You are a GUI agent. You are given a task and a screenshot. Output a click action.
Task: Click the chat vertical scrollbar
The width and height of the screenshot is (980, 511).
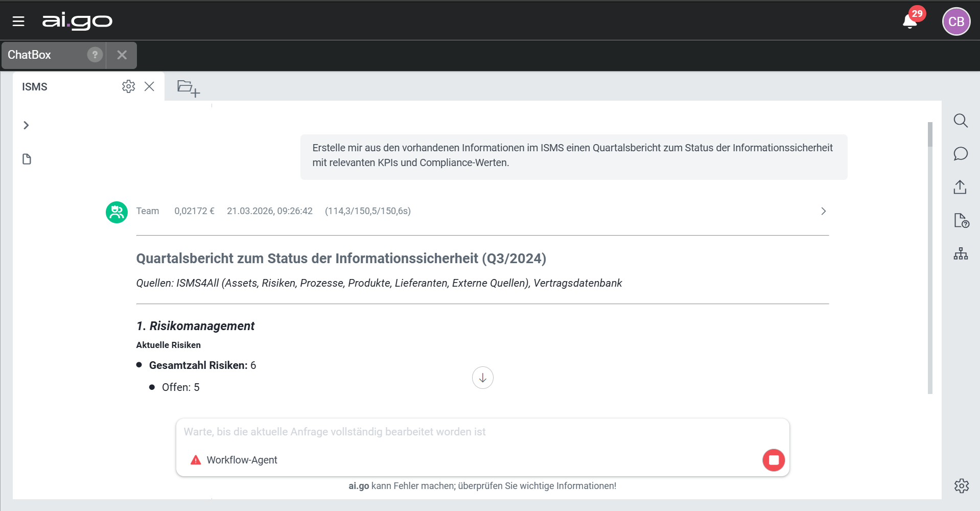pyautogui.click(x=930, y=255)
